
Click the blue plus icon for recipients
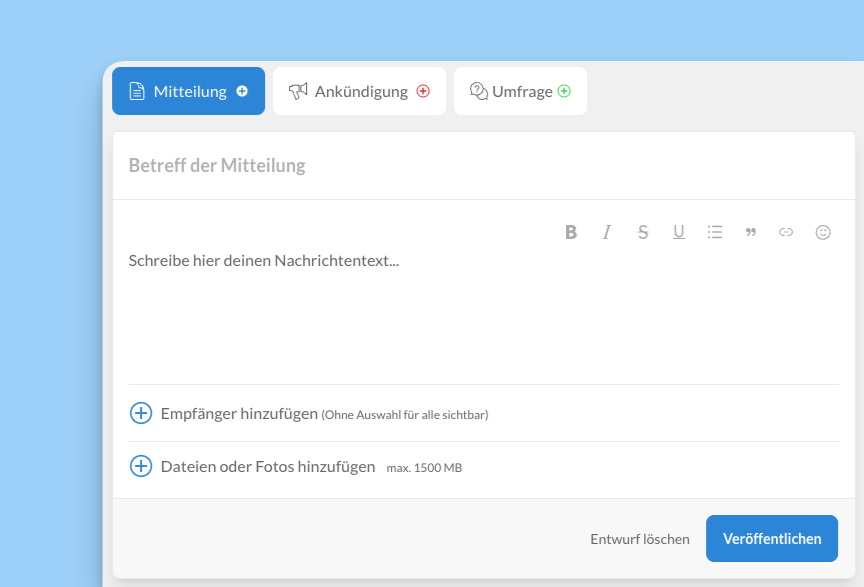coord(141,413)
